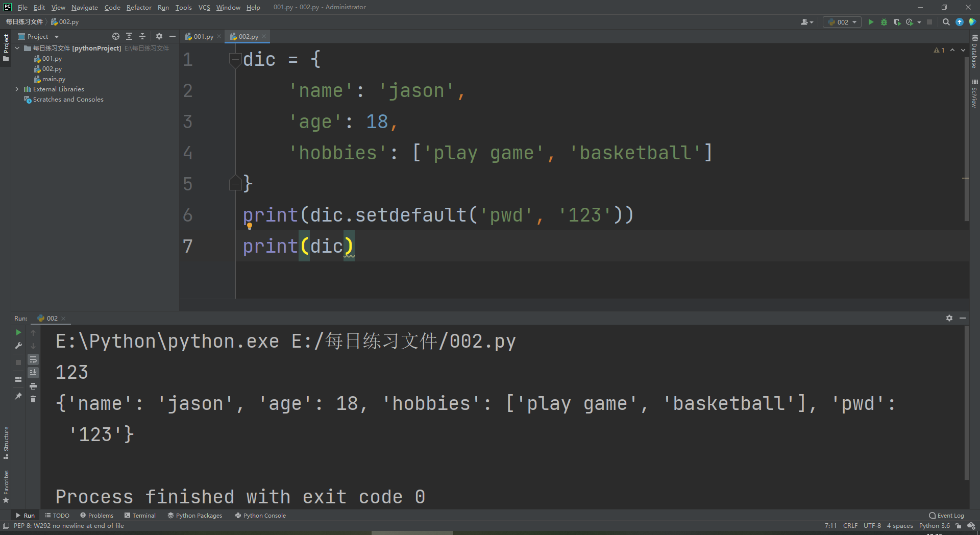Open the VCS menu
Screen dimensions: 980x535
(204, 7)
